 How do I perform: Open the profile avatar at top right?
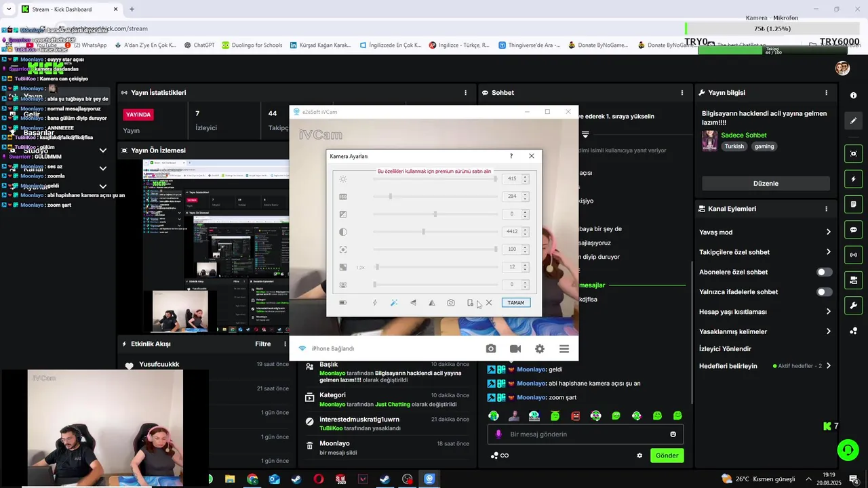[842, 68]
